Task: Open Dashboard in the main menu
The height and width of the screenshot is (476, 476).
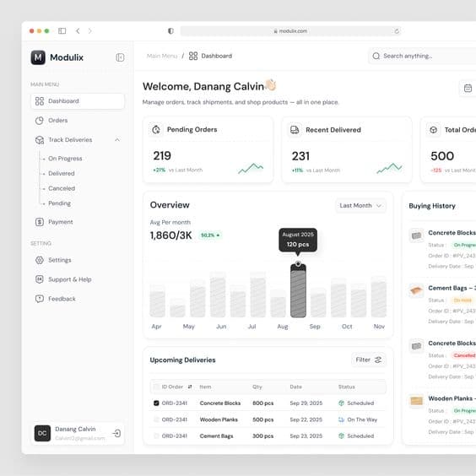Action: point(78,101)
